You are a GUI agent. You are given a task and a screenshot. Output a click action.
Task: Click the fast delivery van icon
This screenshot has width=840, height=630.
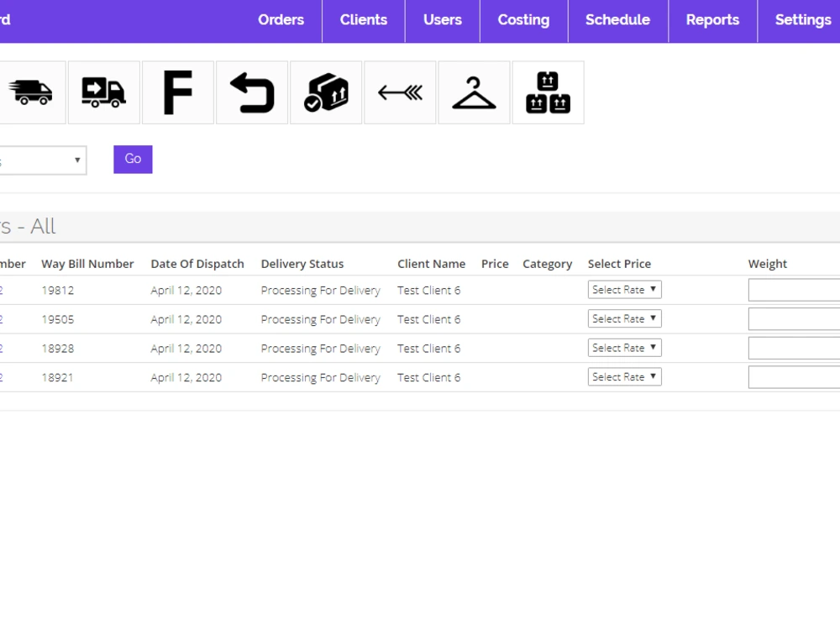(x=30, y=92)
